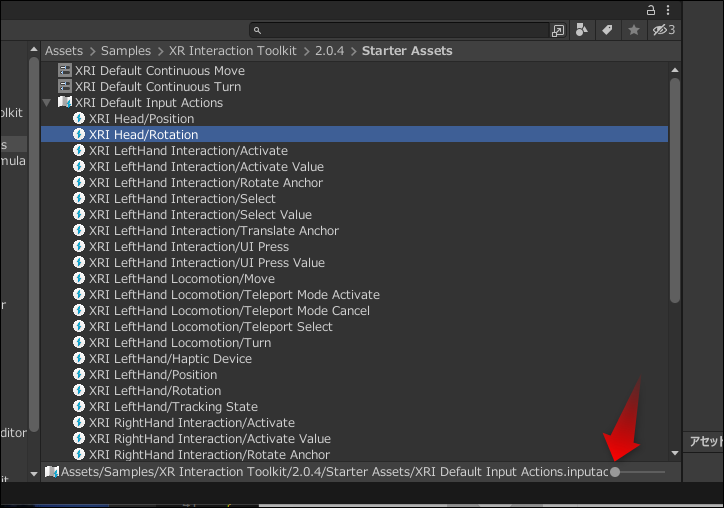Select XRI LeftHand/Tracking State text

(173, 407)
